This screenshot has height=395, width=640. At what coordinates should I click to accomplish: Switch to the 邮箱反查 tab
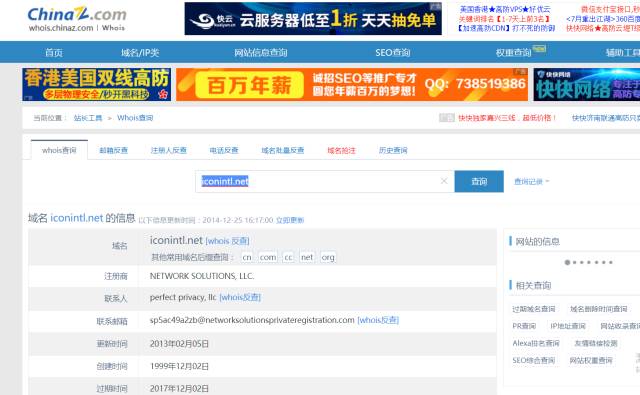coord(113,150)
